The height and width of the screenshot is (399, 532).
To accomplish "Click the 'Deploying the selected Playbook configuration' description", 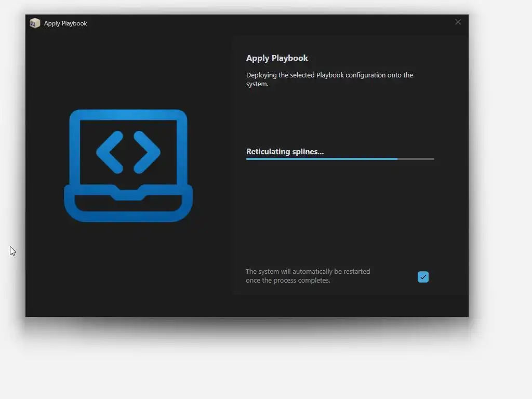I will point(329,79).
